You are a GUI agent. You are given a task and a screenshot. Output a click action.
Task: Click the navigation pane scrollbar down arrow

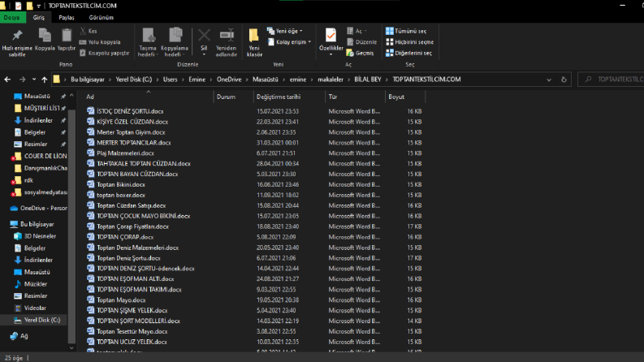pos(71,348)
